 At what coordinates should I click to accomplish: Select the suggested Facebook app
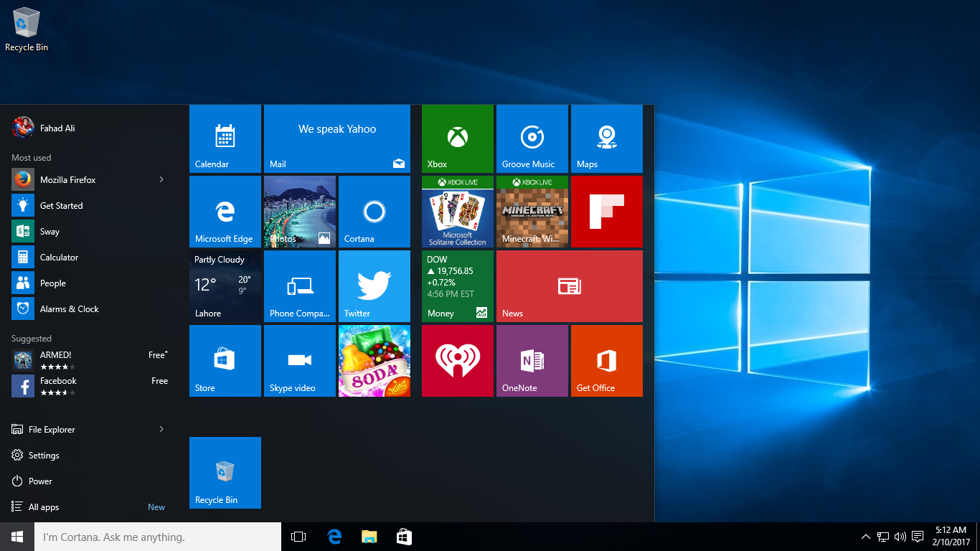90,386
